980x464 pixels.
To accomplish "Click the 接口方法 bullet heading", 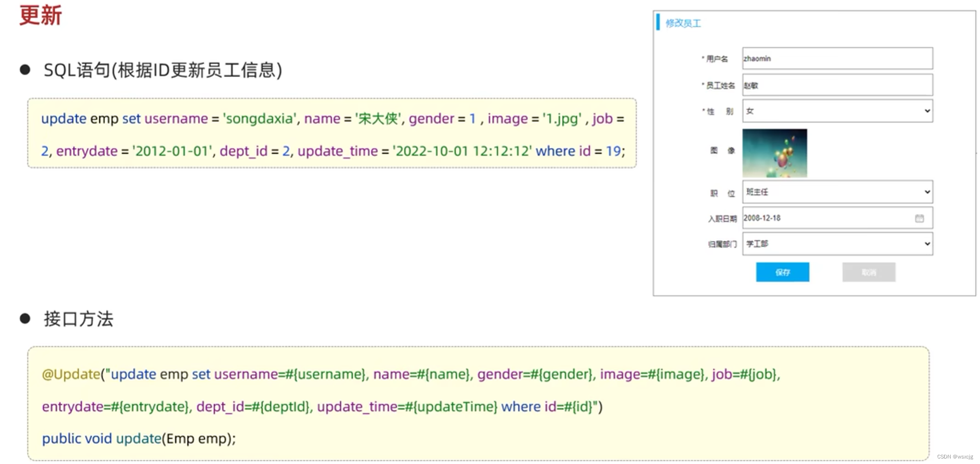I will pos(78,319).
